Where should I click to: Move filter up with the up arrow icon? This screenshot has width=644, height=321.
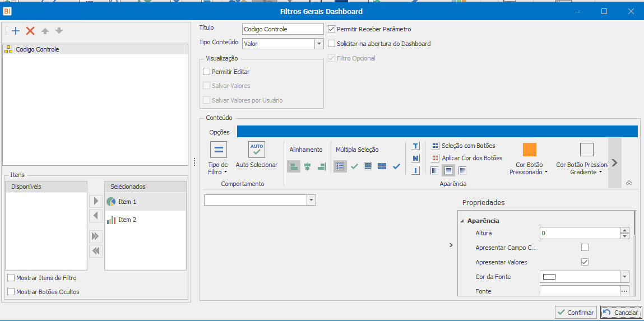45,31
